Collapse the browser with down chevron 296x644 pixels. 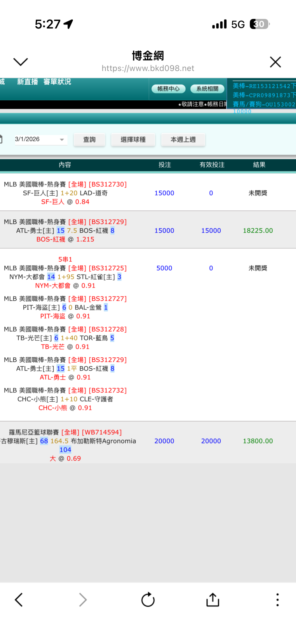21,62
